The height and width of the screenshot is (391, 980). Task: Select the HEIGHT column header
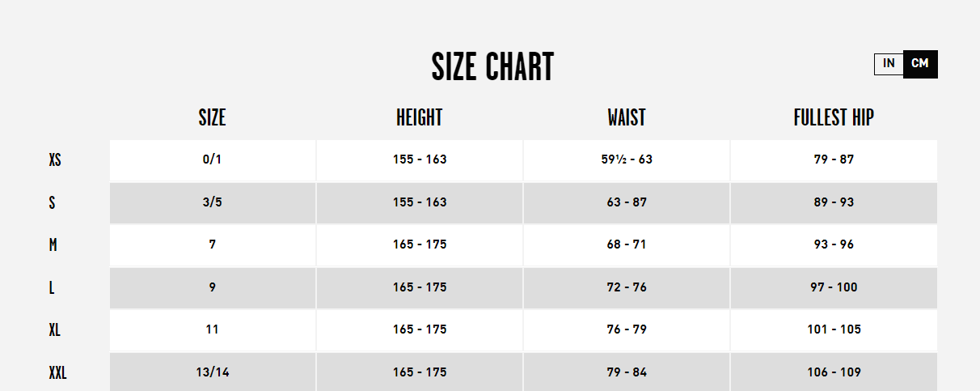(420, 118)
